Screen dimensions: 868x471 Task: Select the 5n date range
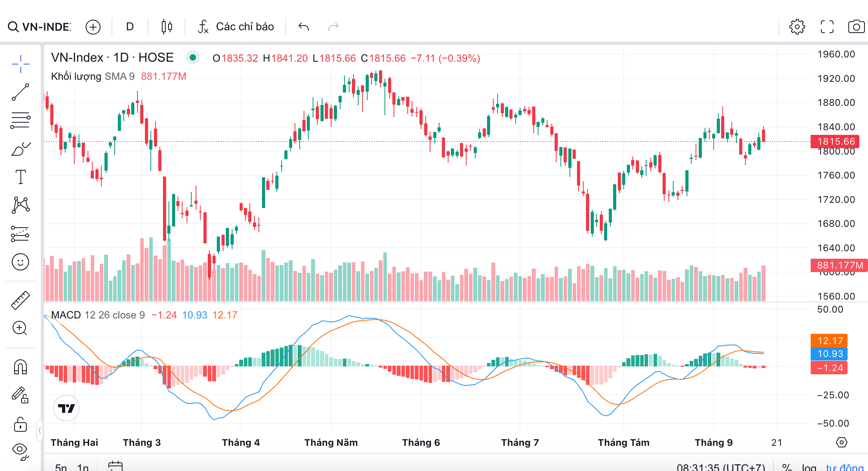click(x=61, y=467)
